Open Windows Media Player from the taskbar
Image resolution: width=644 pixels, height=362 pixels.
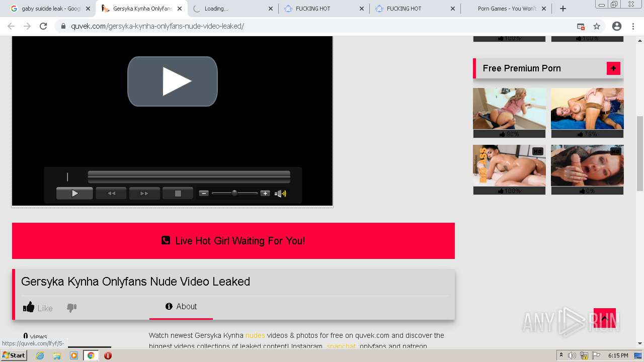tap(74, 355)
